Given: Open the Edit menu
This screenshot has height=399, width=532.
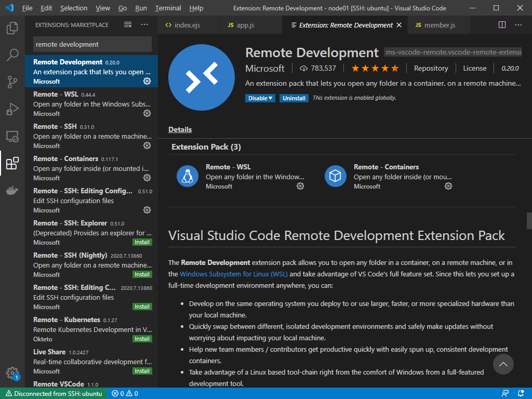Looking at the screenshot, I should [46, 8].
